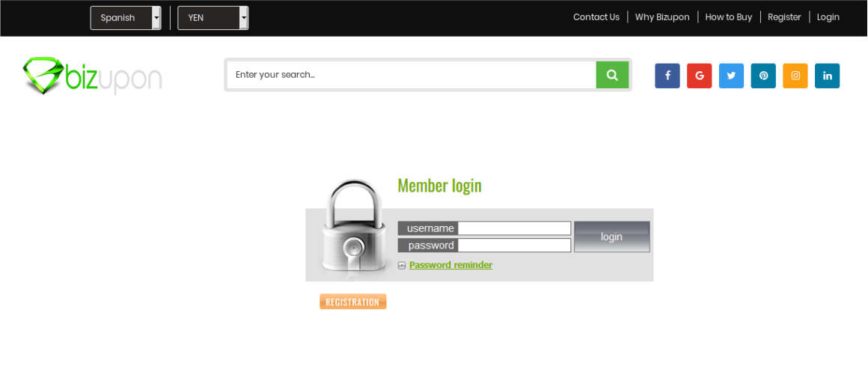Click the small icon beside Password reminder
The height and width of the screenshot is (384, 868).
tap(402, 266)
